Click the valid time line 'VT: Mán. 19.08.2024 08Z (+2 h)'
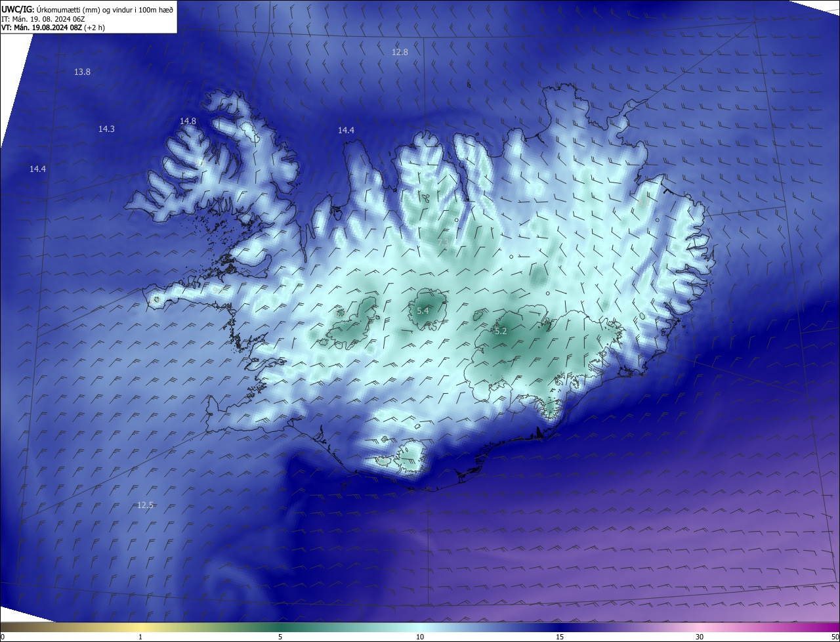The height and width of the screenshot is (642, 840). (x=53, y=28)
